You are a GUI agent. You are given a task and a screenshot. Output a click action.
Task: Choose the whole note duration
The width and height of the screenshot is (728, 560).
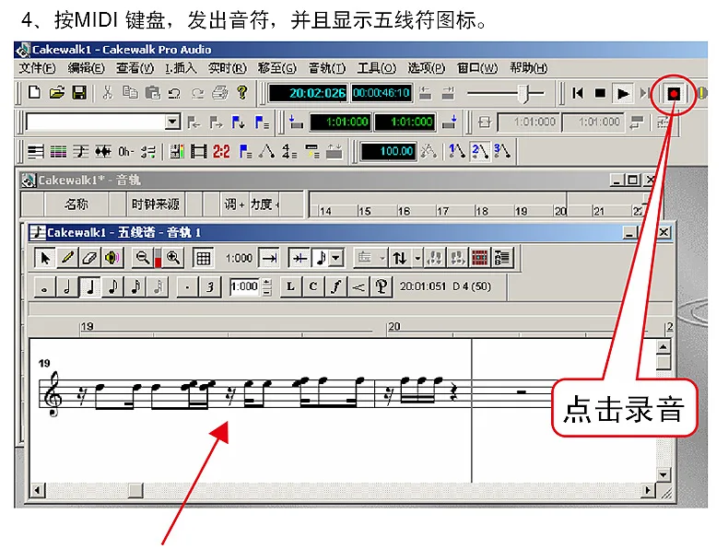click(44, 287)
